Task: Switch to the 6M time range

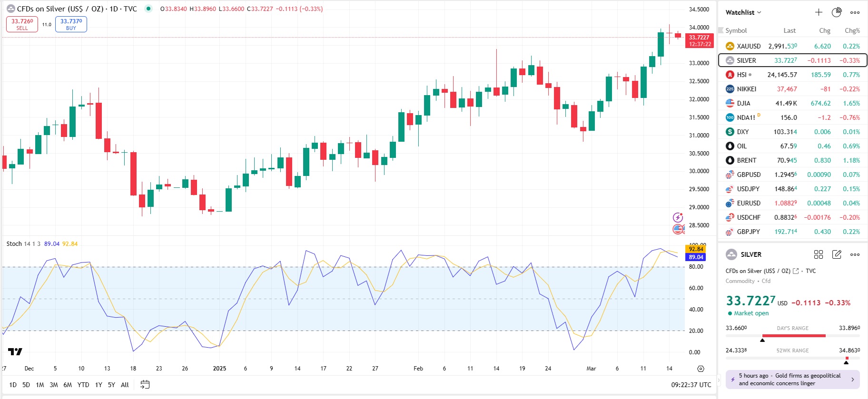Action: click(x=68, y=385)
